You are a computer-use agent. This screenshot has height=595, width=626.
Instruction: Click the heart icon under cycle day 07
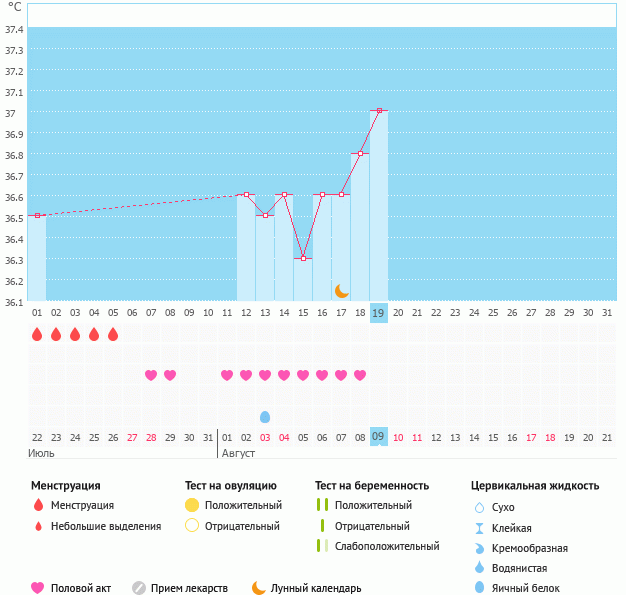coord(151,375)
